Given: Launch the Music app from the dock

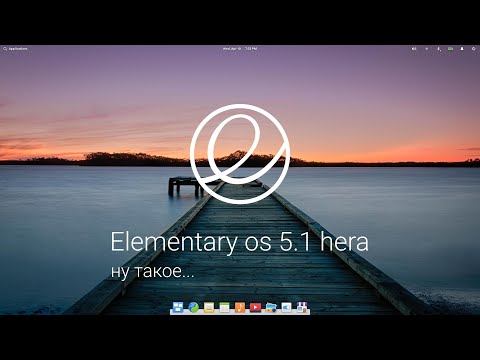Looking at the screenshot, I should (x=240, y=307).
